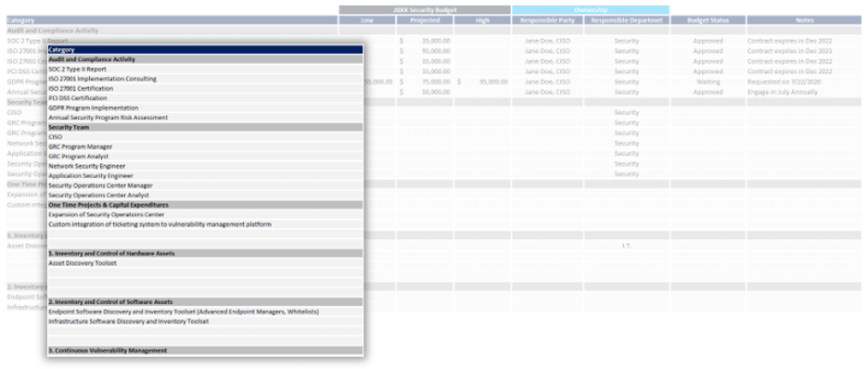Screen dimensions: 868x369
Task: Select the 'Ownership' group header
Action: (x=591, y=10)
